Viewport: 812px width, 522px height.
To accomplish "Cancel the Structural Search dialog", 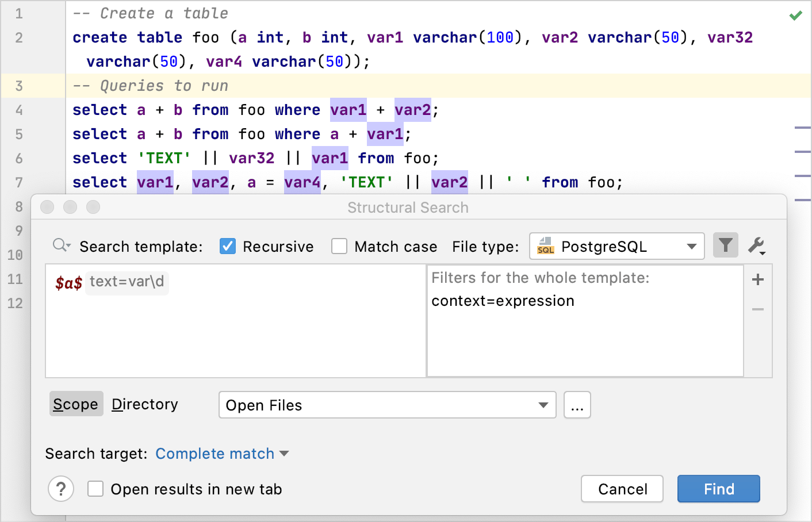I will click(x=622, y=489).
